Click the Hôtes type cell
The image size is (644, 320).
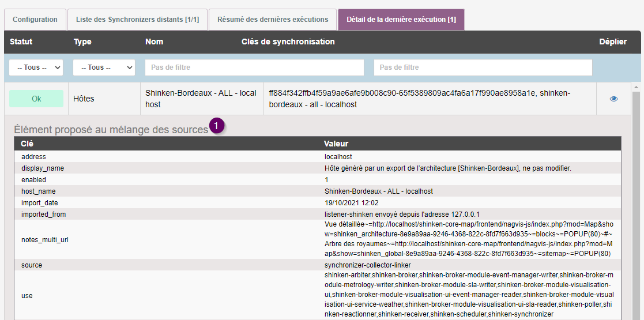click(x=84, y=99)
